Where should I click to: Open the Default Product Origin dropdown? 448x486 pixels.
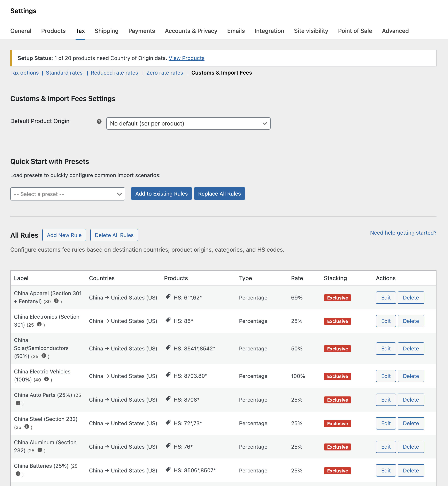pos(188,124)
